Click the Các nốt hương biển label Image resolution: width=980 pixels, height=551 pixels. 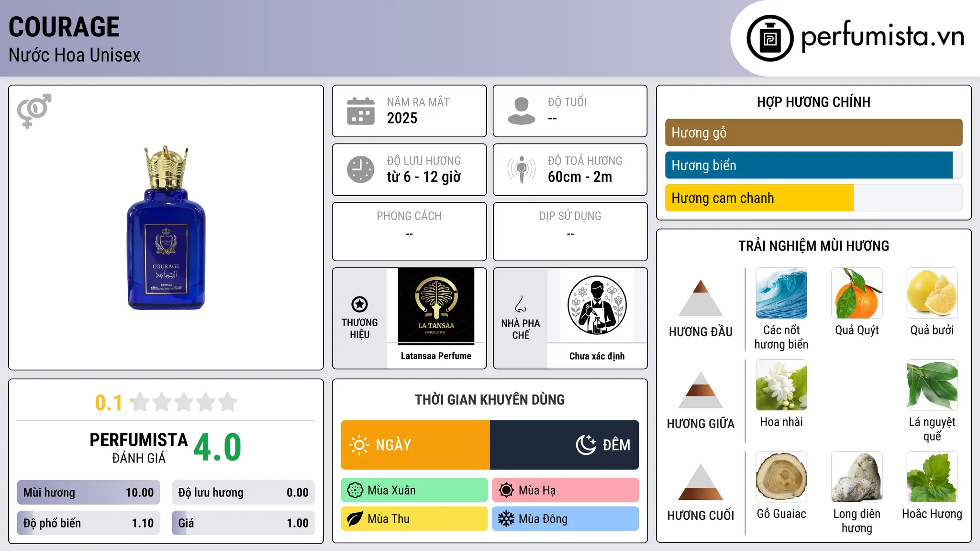point(781,337)
